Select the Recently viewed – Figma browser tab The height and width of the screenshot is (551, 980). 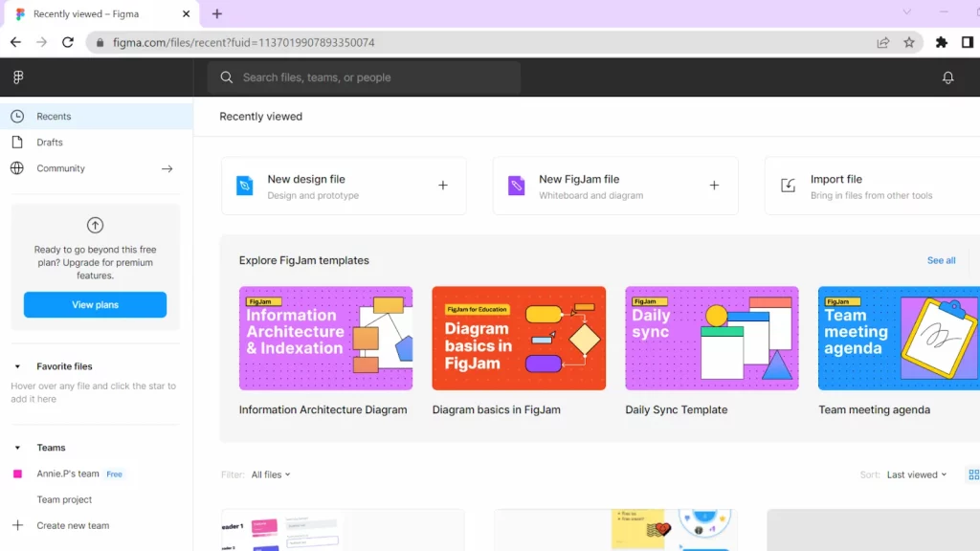tap(100, 13)
